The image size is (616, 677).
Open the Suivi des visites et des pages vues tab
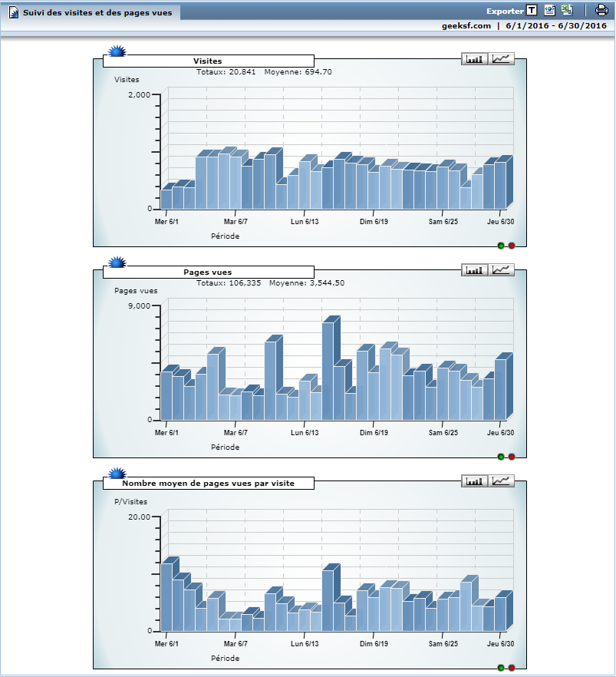point(91,12)
